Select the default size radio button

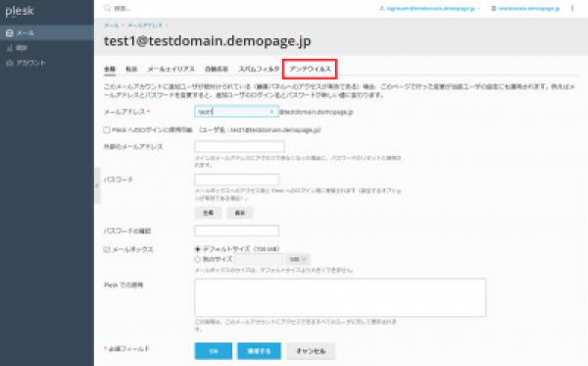(198, 249)
